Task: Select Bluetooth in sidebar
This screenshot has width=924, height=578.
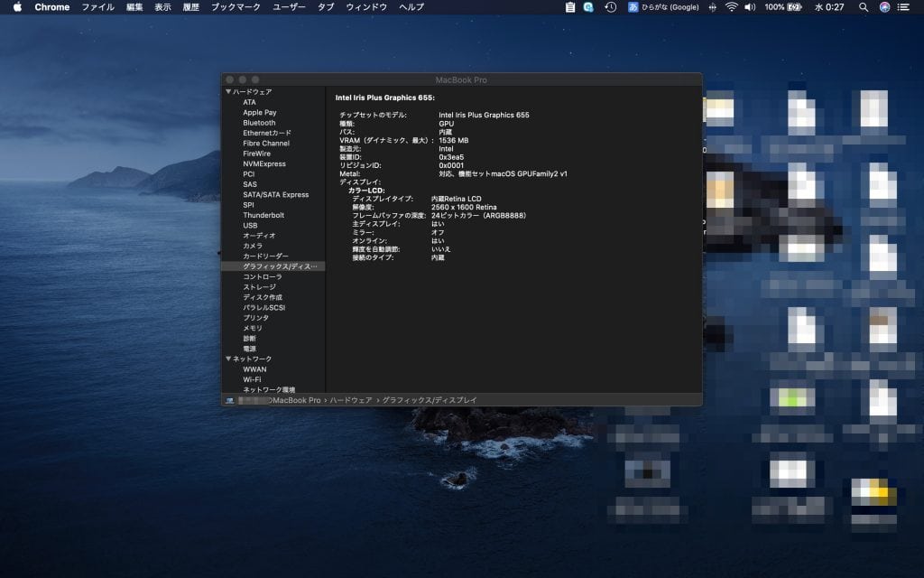Action: pos(259,123)
